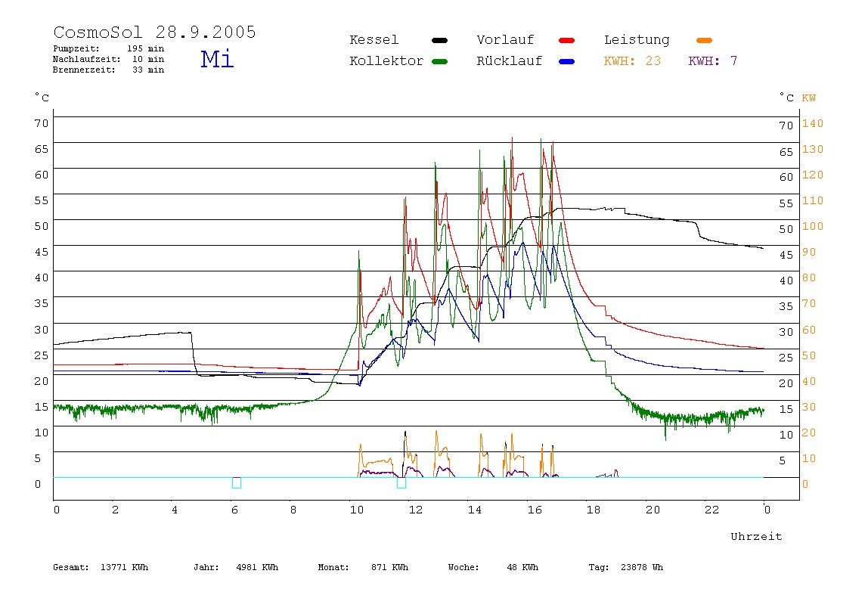The height and width of the screenshot is (614, 868).
Task: Click hour label 22 on the time axis
Action: (x=712, y=510)
